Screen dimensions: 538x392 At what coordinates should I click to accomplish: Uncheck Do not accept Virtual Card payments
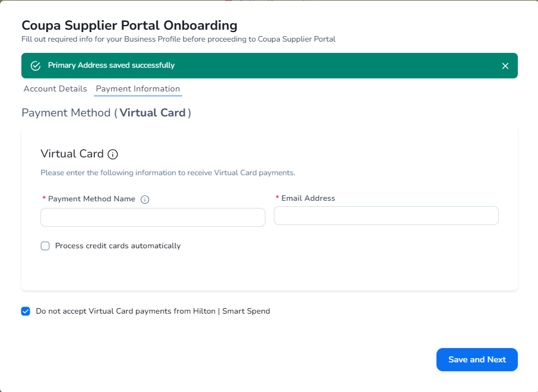point(26,311)
